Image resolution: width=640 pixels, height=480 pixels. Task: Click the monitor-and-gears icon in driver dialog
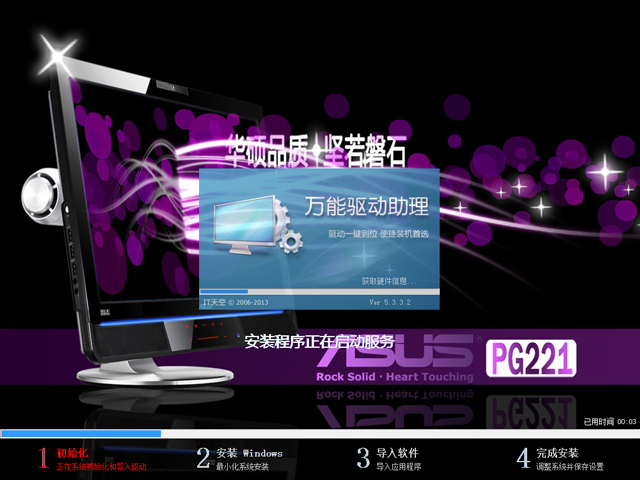click(x=258, y=224)
